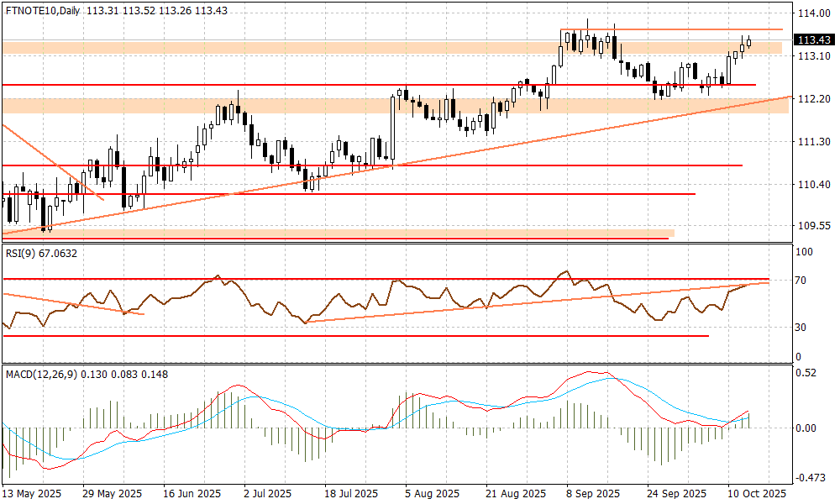Image resolution: width=840 pixels, height=504 pixels.
Task: Click the 13 May 2025 date label
Action: [32, 494]
